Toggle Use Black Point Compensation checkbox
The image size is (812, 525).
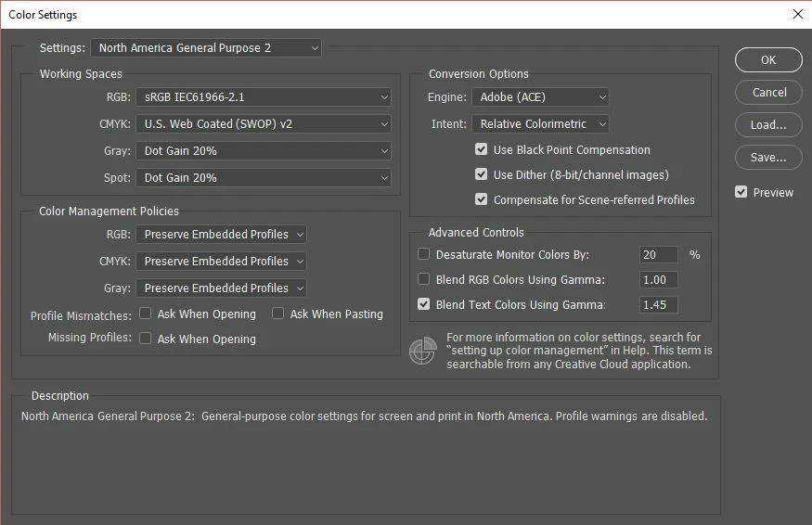(x=481, y=149)
